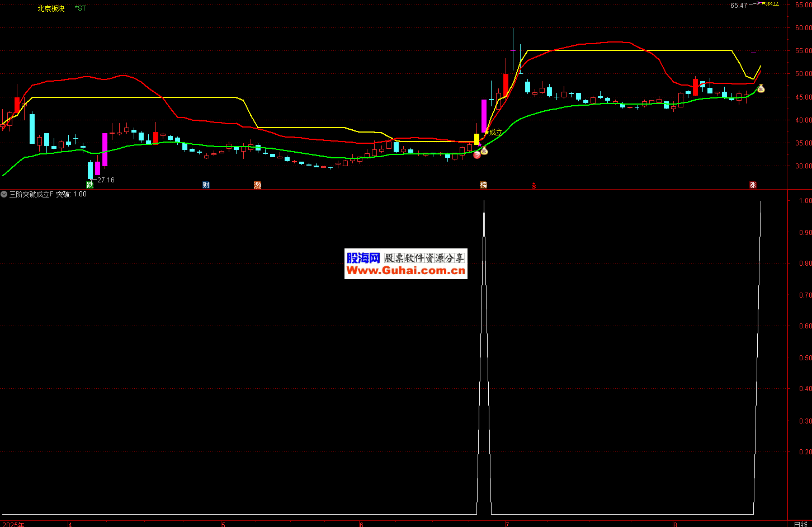The height and width of the screenshot is (527, 812).
Task: Click the green 跌 marker icon
Action: pos(90,185)
